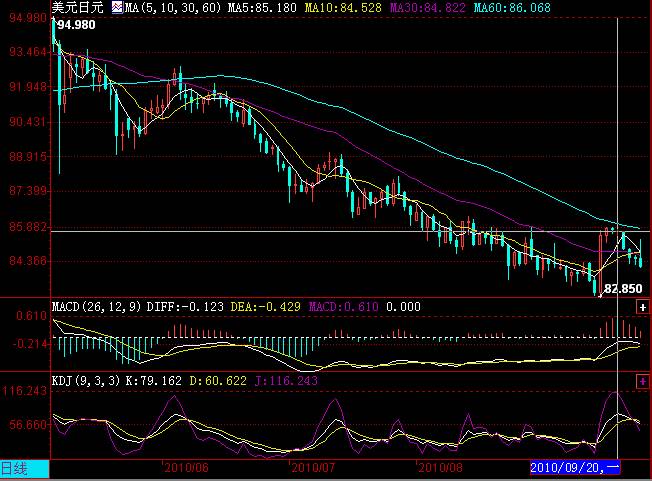
Task: Click the KDJ(9,3,3) indicator label
Action: pyautogui.click(x=86, y=380)
